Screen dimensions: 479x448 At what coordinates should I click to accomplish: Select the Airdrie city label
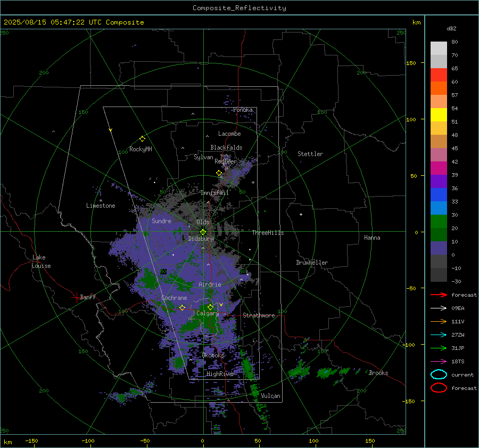tap(210, 284)
